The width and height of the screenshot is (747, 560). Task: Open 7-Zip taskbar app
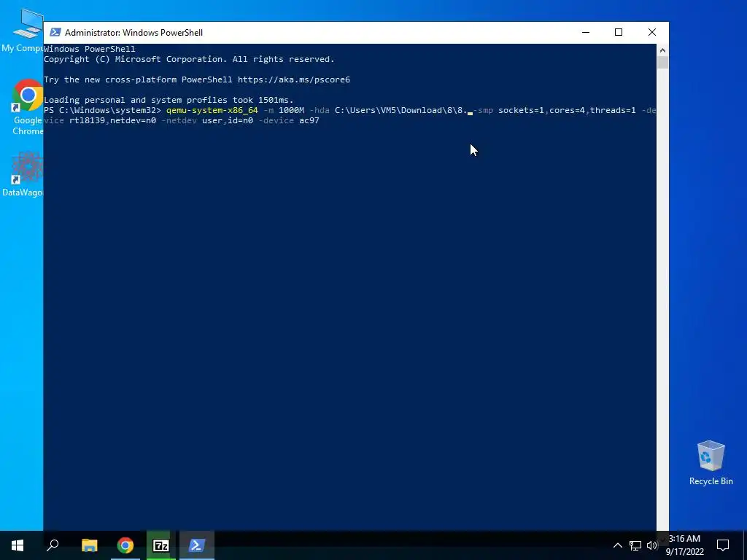tap(160, 545)
